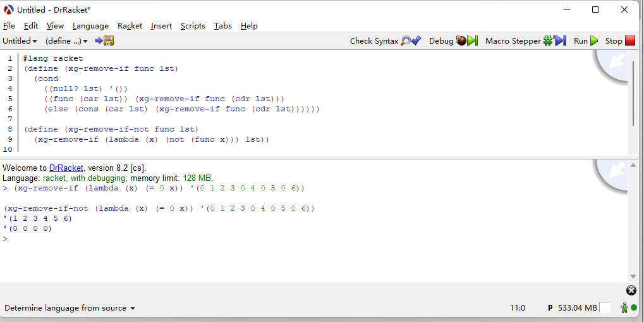
Task: Expand the Untitled file dropdown
Action: click(x=20, y=40)
